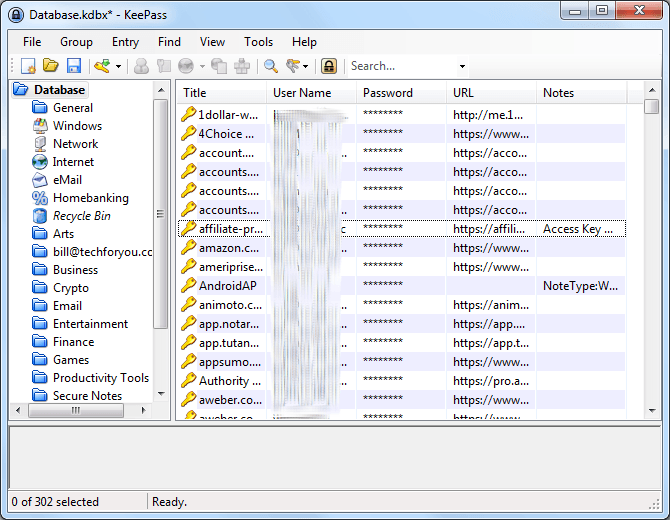This screenshot has width=670, height=520.
Task: Open the Search box dropdown arrow
Action: coord(462,66)
